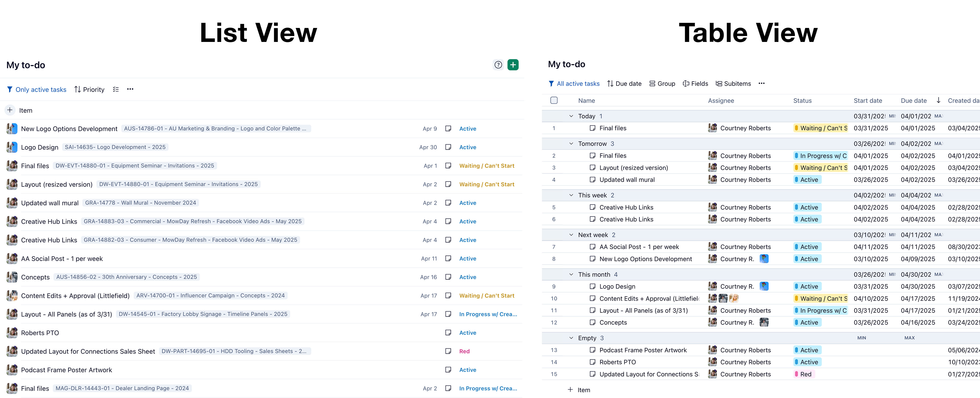Click Red status of Updated Layout row in table
The height and width of the screenshot is (398, 980).
(x=805, y=374)
